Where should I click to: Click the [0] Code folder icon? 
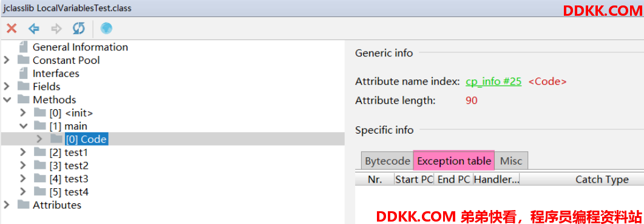(56, 139)
